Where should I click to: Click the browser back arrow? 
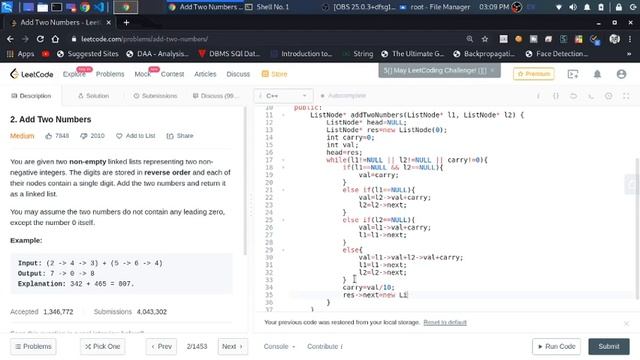point(10,39)
